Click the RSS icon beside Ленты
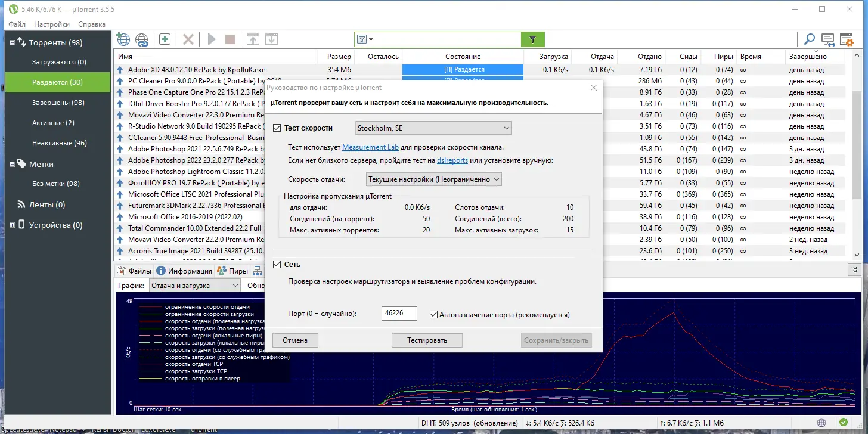 [x=21, y=204]
